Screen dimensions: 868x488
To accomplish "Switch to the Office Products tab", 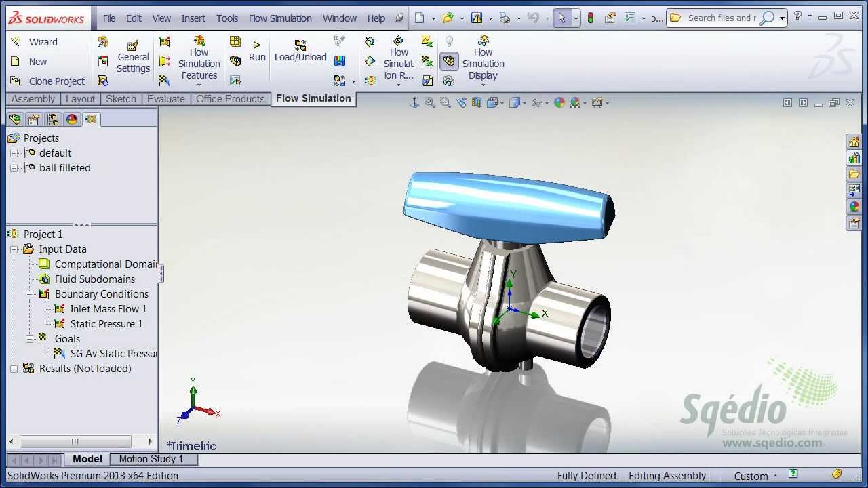I will coord(231,99).
